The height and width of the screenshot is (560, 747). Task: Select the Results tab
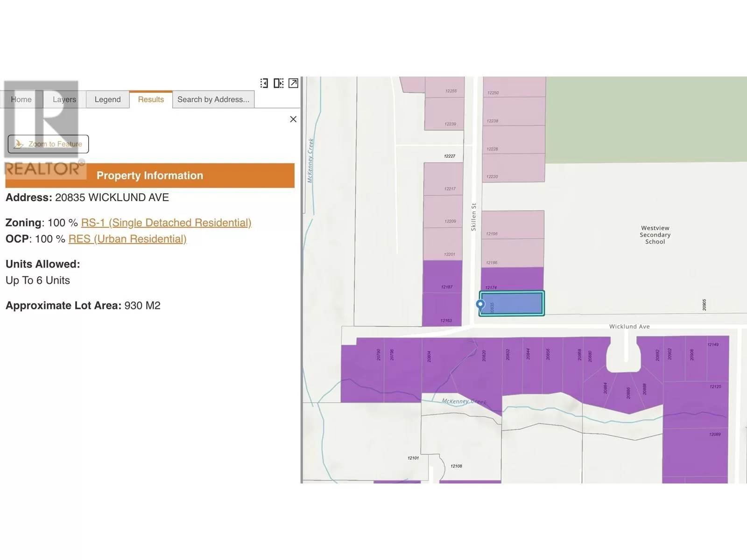click(x=151, y=99)
